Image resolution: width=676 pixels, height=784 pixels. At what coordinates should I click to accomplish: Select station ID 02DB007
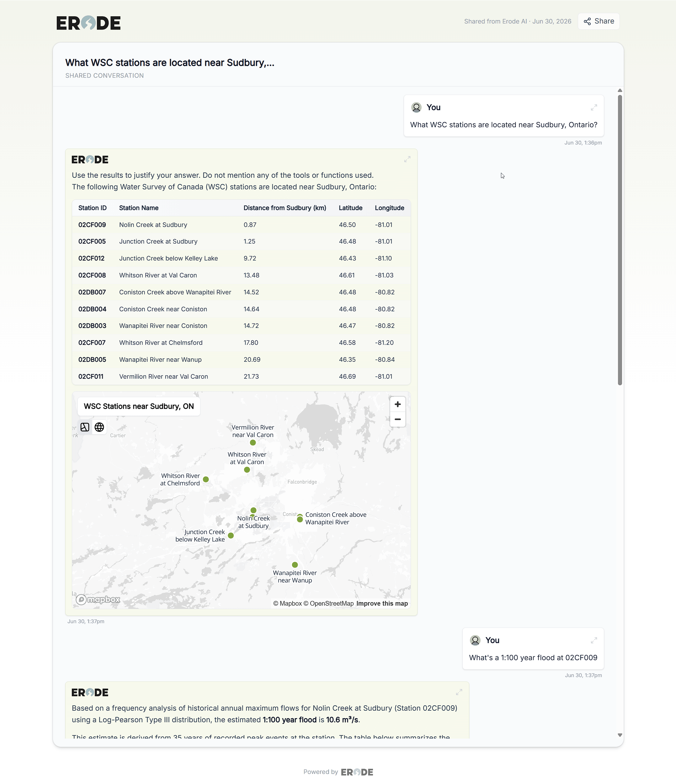(x=92, y=292)
